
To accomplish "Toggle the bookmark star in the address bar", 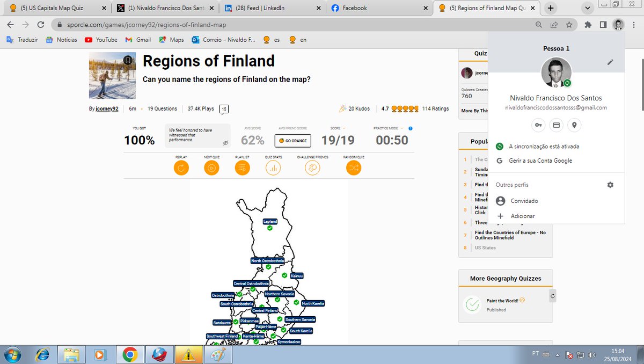I will [x=569, y=24].
